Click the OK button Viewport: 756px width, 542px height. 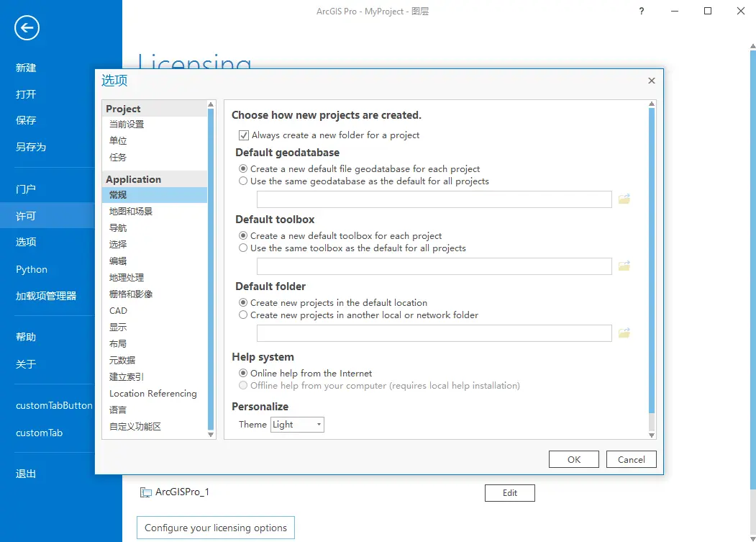coord(574,459)
